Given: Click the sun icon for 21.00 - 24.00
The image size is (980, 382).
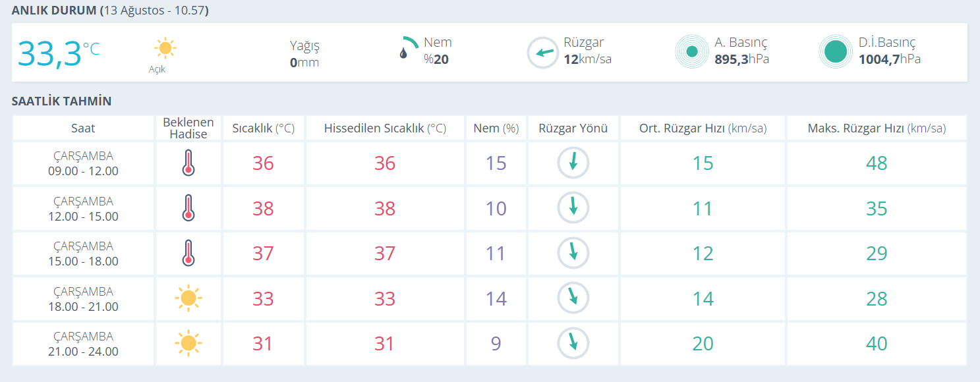Looking at the screenshot, I should (188, 344).
